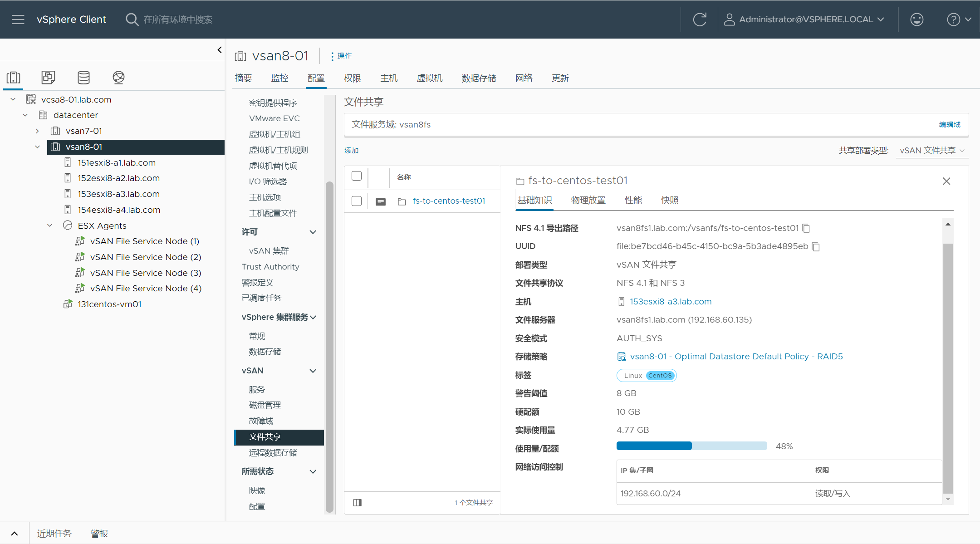Check the fs-to-centos-test01 row checkbox

tap(357, 201)
